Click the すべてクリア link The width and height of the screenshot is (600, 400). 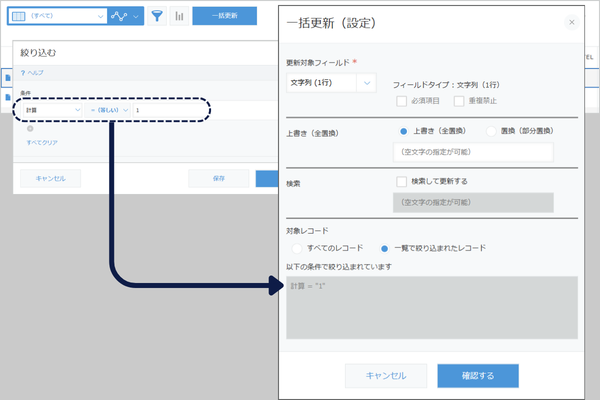42,142
